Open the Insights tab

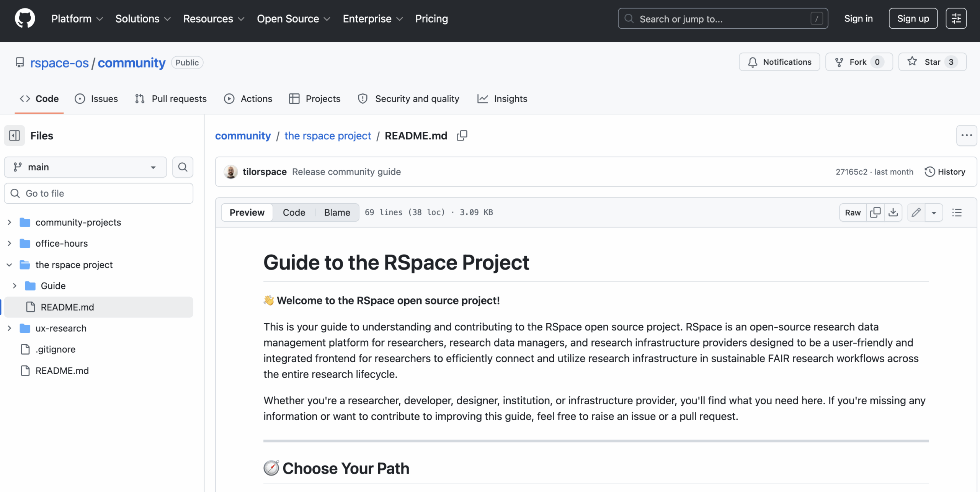(502, 98)
